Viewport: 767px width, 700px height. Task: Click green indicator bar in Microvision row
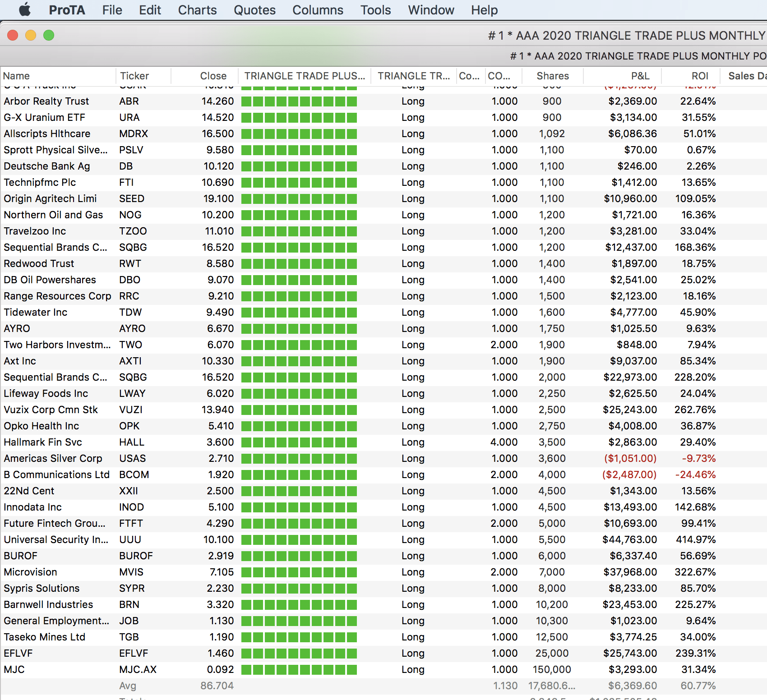pyautogui.click(x=299, y=572)
